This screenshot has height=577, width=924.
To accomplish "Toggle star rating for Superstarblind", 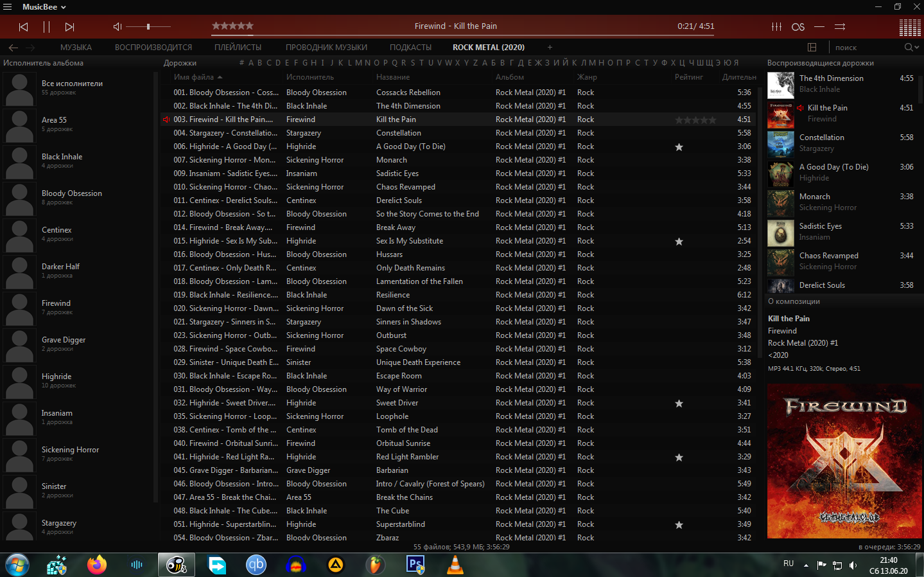I will coord(679,525).
